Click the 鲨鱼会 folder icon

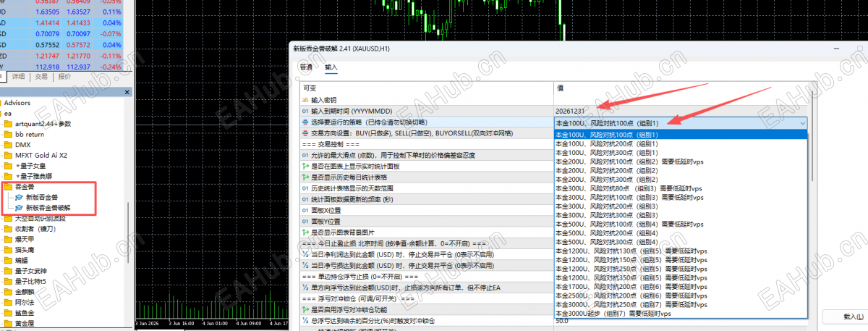(7, 313)
